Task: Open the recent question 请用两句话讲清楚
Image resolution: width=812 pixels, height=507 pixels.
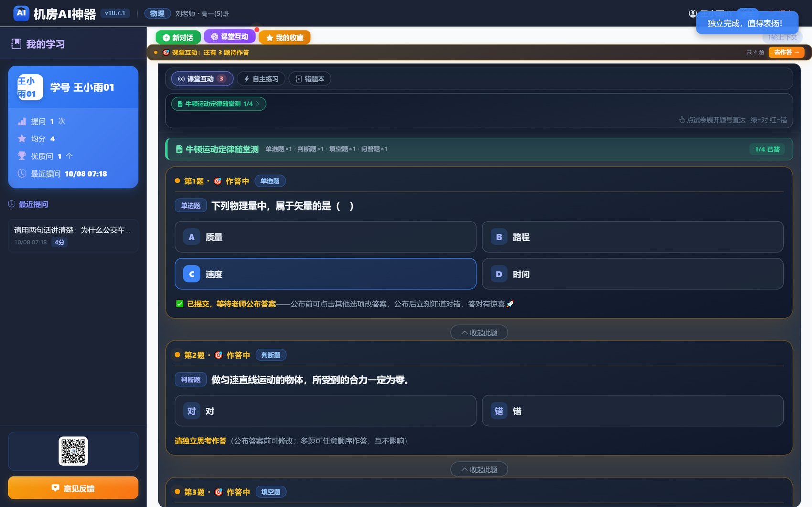Action: click(x=73, y=235)
